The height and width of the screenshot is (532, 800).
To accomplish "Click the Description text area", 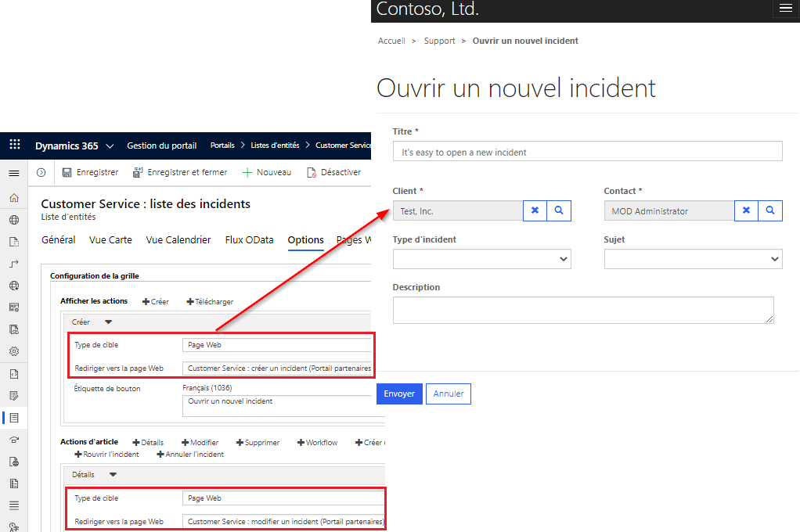I will (583, 310).
